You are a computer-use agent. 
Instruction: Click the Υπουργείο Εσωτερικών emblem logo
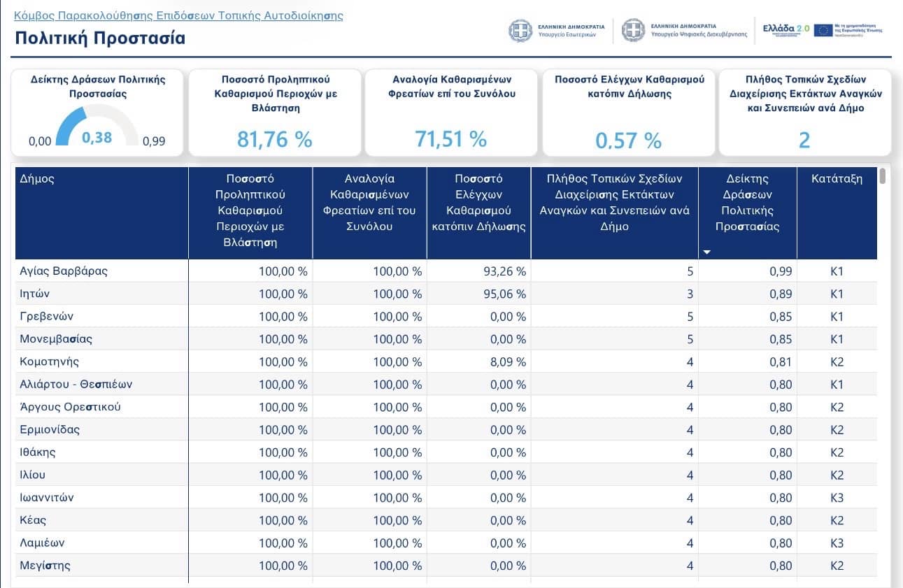click(520, 30)
